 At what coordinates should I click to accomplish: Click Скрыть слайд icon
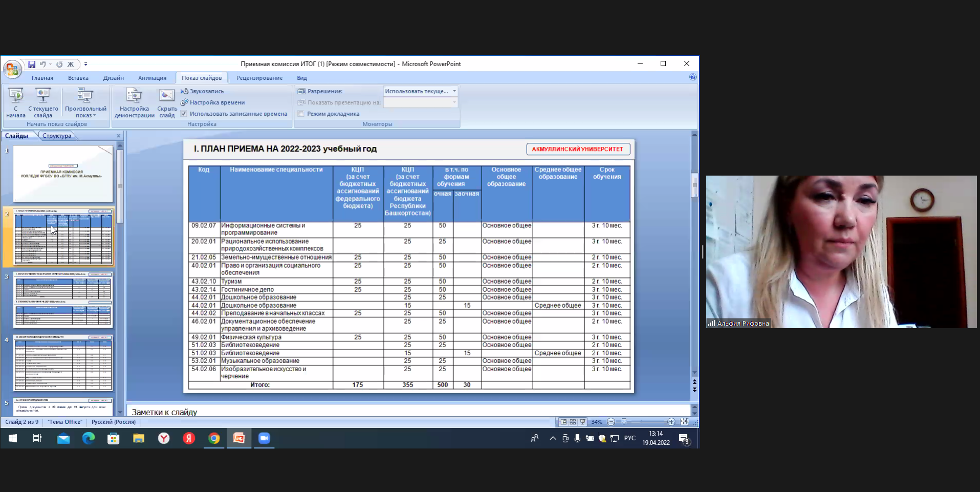tap(167, 96)
